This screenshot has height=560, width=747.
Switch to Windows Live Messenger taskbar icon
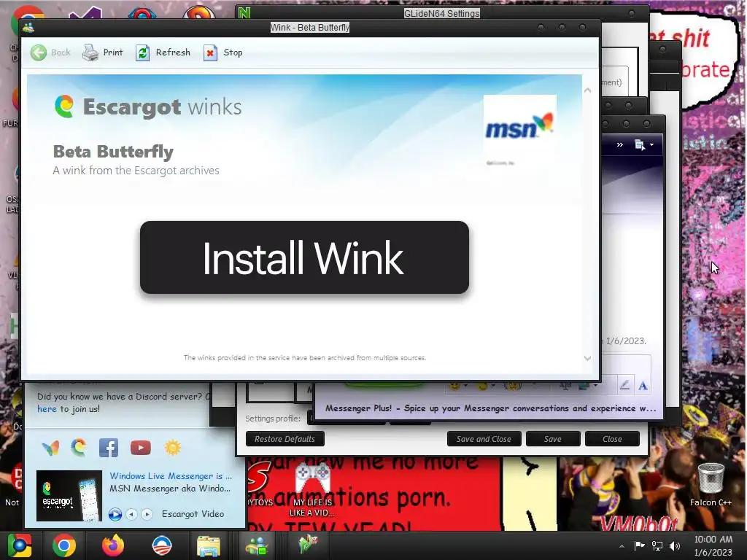(257, 545)
